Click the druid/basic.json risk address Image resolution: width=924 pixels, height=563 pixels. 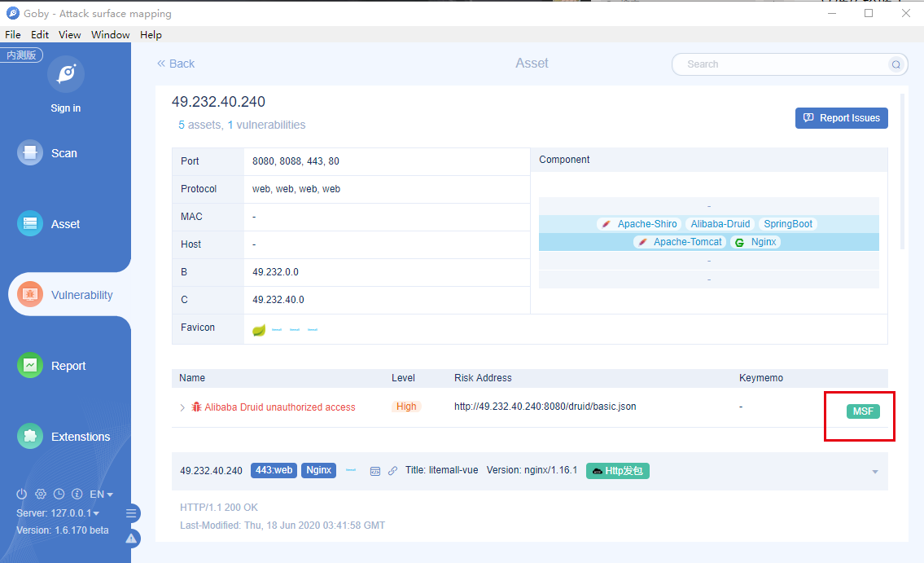tap(545, 407)
